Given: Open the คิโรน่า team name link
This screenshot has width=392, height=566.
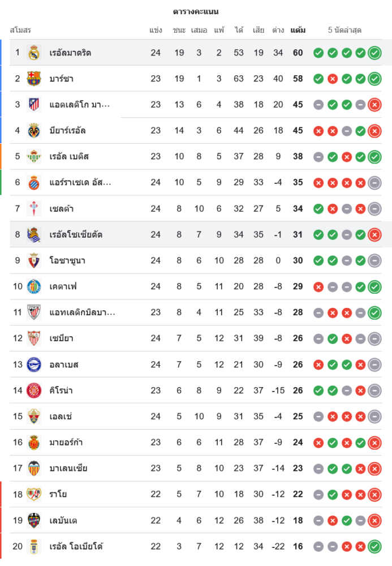Looking at the screenshot, I should (x=61, y=391).
